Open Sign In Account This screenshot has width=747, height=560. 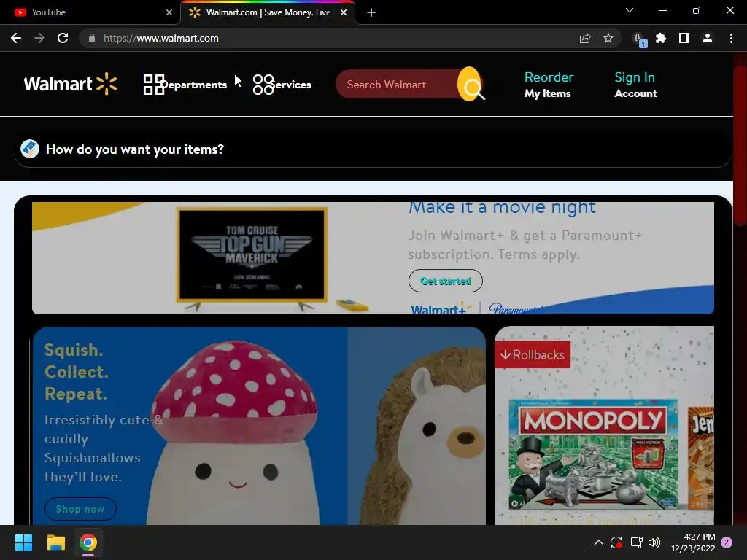click(x=635, y=85)
